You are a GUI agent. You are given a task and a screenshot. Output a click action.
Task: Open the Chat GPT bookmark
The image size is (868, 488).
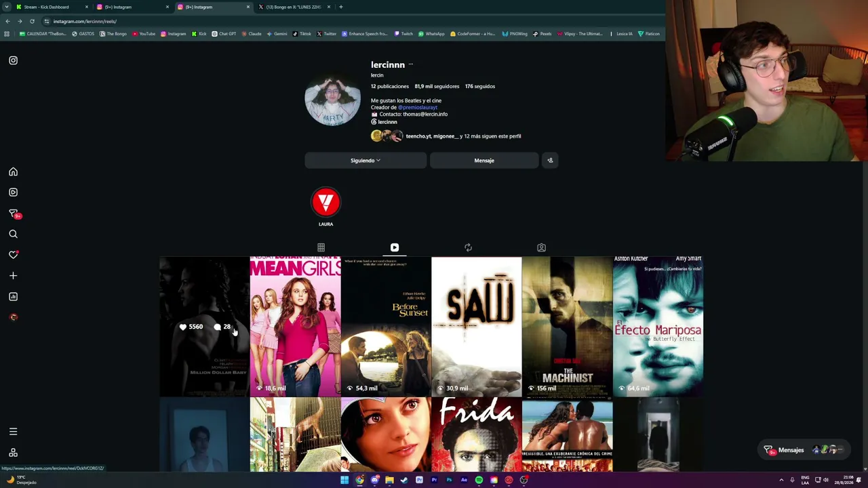coord(223,34)
